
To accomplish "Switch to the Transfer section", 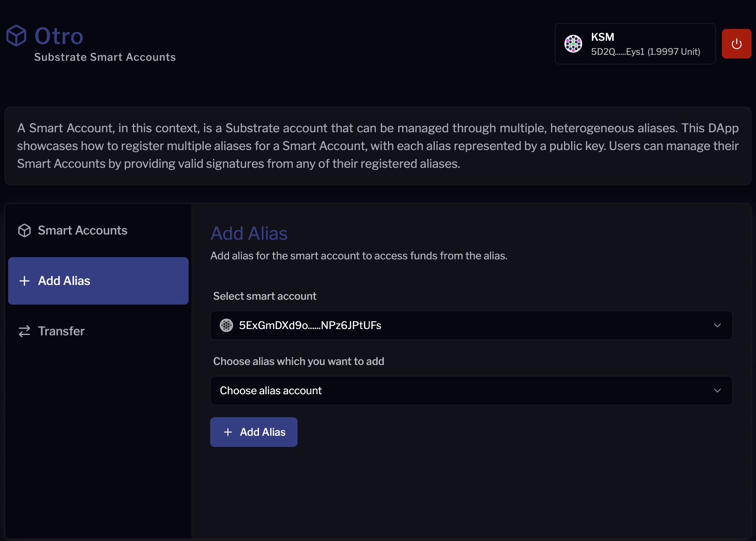I will pos(62,331).
